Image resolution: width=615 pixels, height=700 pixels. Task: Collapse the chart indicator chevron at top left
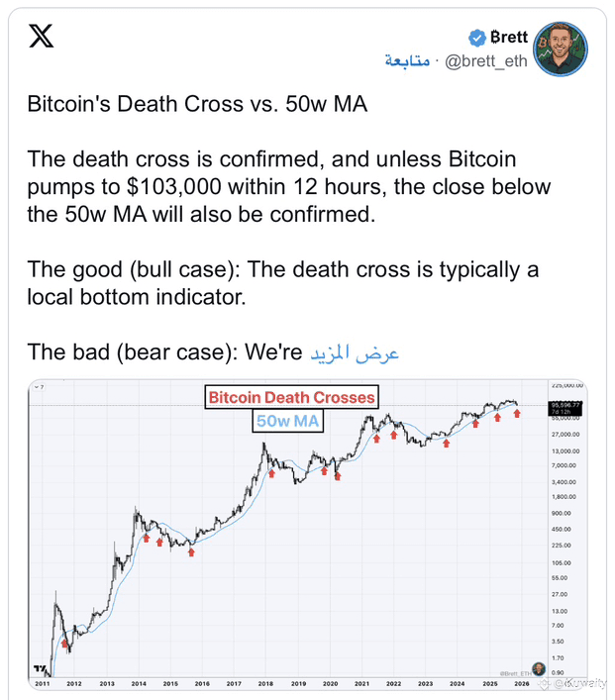(37, 387)
